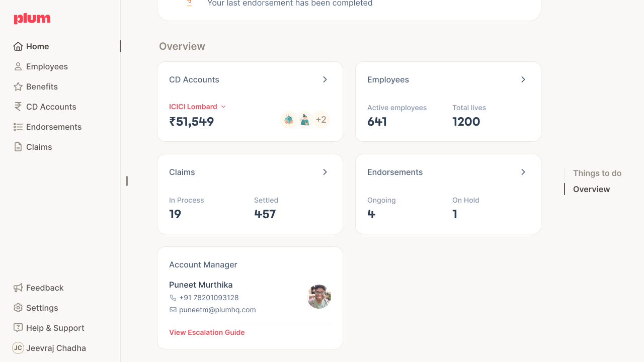Click the Home house icon
This screenshot has height=362, width=644.
pos(18,46)
